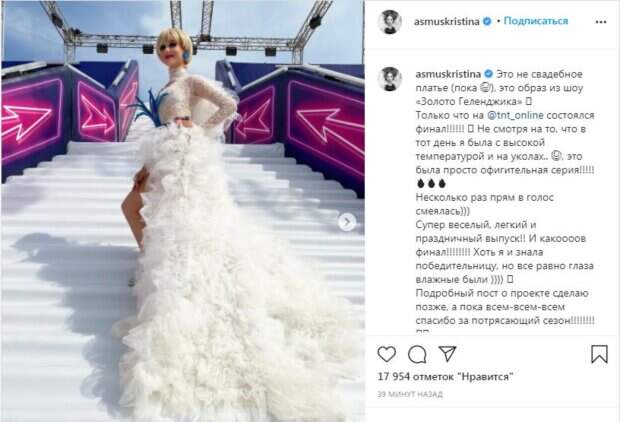The height and width of the screenshot is (422, 620).
Task: Like the post with heart icon
Action: [x=387, y=354]
